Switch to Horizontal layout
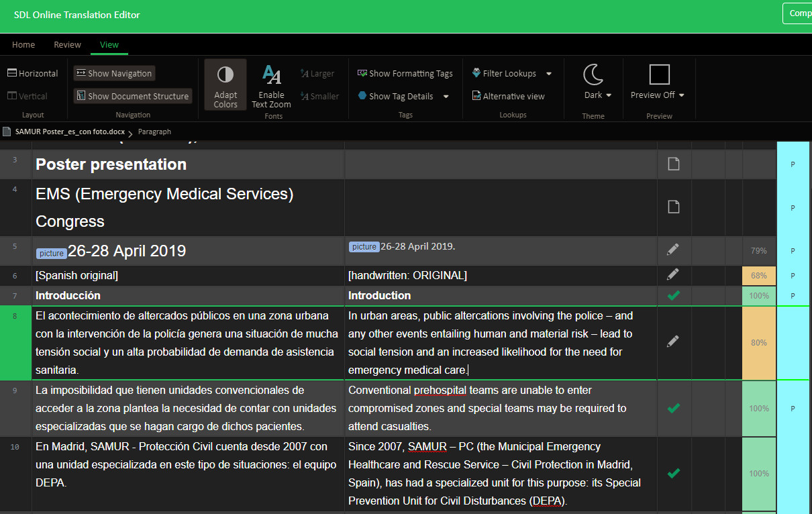Screen dimensions: 812x514 tap(32, 73)
